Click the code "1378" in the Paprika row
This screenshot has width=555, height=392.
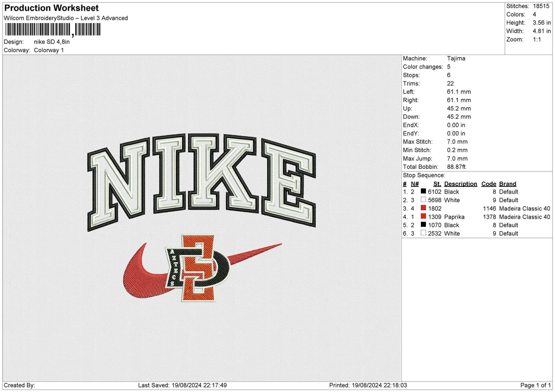[489, 217]
